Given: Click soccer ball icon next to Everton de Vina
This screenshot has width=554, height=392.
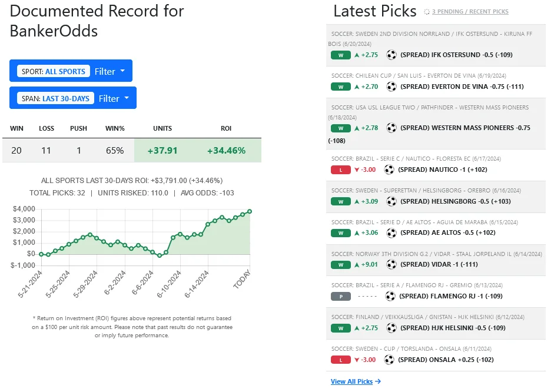Looking at the screenshot, I should pos(392,87).
